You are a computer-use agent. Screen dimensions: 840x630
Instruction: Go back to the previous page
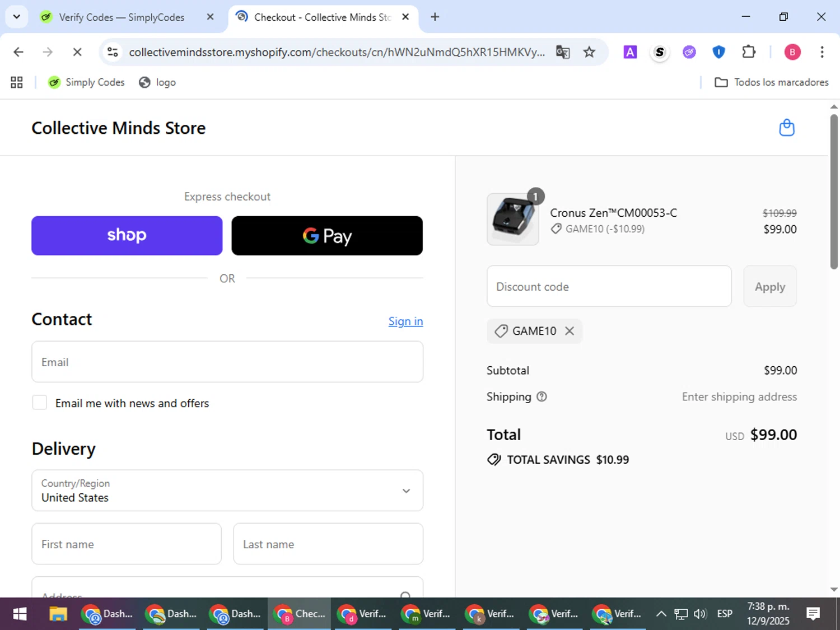[x=18, y=52]
